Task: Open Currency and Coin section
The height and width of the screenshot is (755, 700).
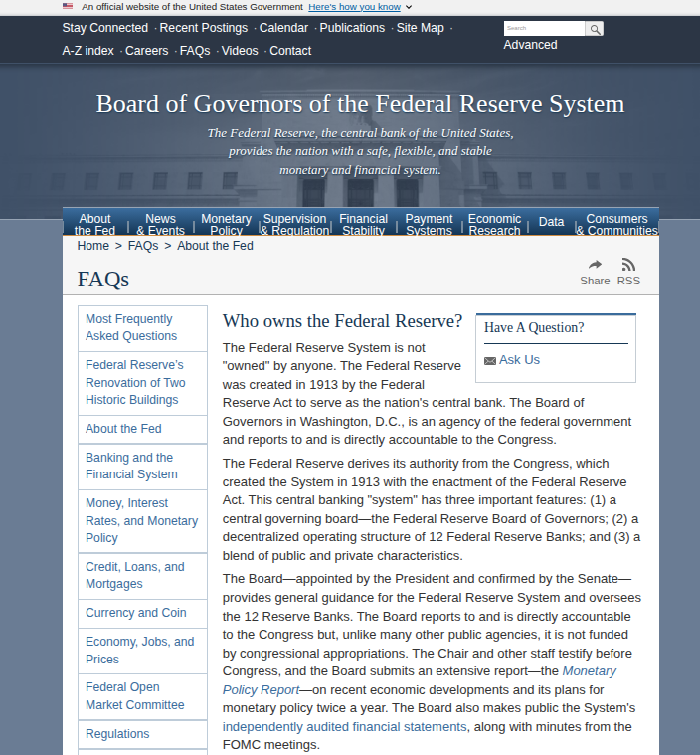Action: (142, 613)
